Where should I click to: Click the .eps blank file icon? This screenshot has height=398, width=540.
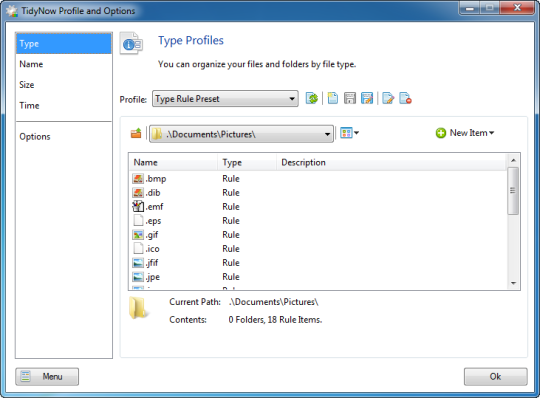[x=138, y=221]
